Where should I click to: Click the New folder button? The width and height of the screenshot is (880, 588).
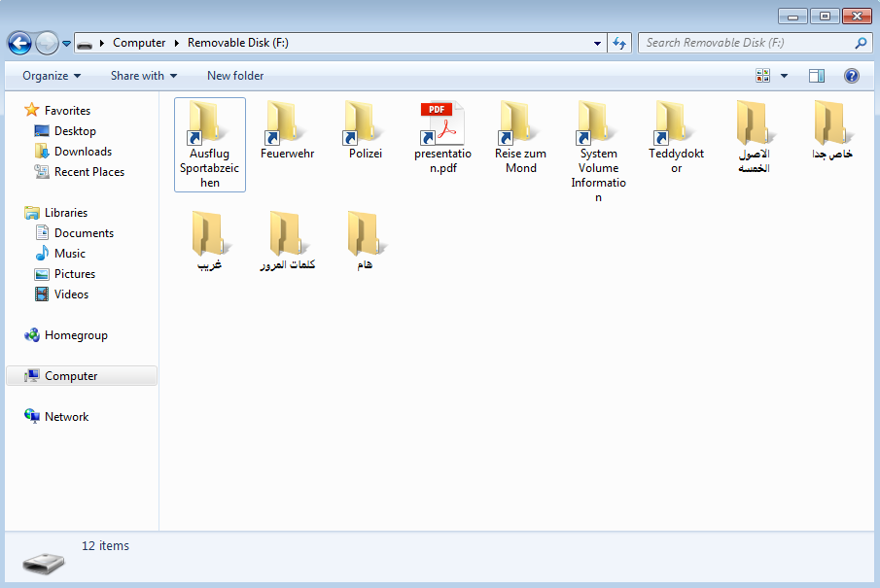pyautogui.click(x=235, y=76)
